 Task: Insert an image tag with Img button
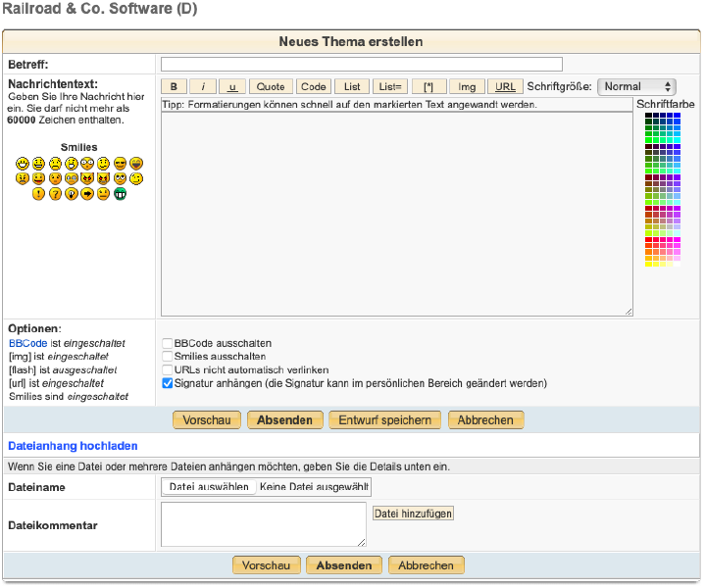coord(468,87)
